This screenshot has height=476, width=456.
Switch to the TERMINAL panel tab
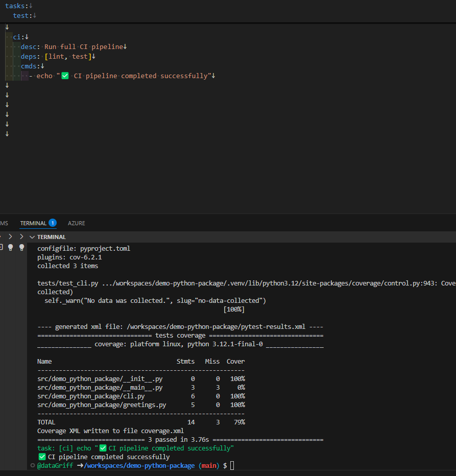point(33,223)
